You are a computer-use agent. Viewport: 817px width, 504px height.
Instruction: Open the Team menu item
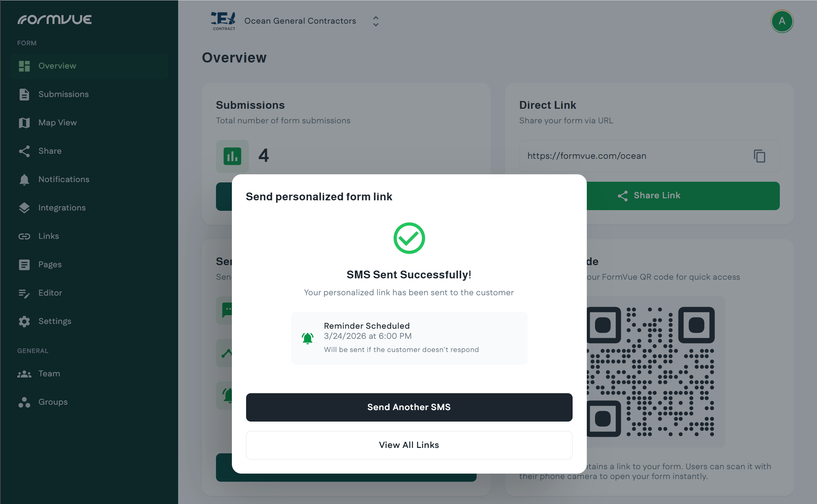point(49,374)
